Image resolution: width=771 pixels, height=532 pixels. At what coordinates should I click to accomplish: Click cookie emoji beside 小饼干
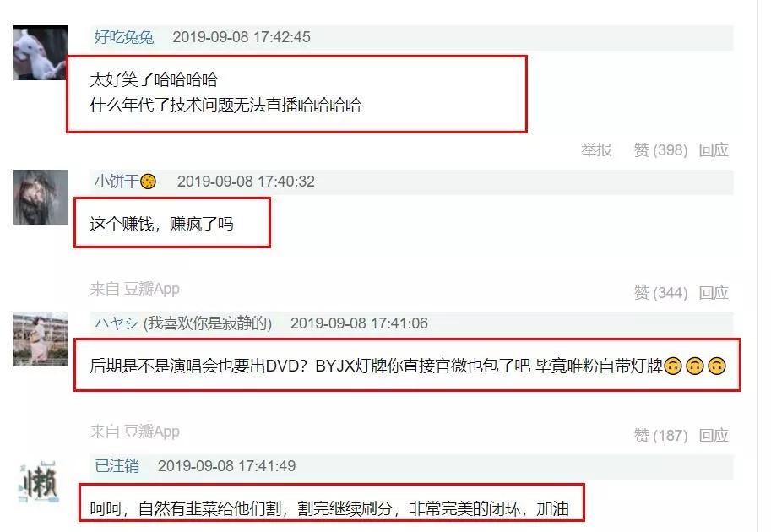[x=149, y=182]
